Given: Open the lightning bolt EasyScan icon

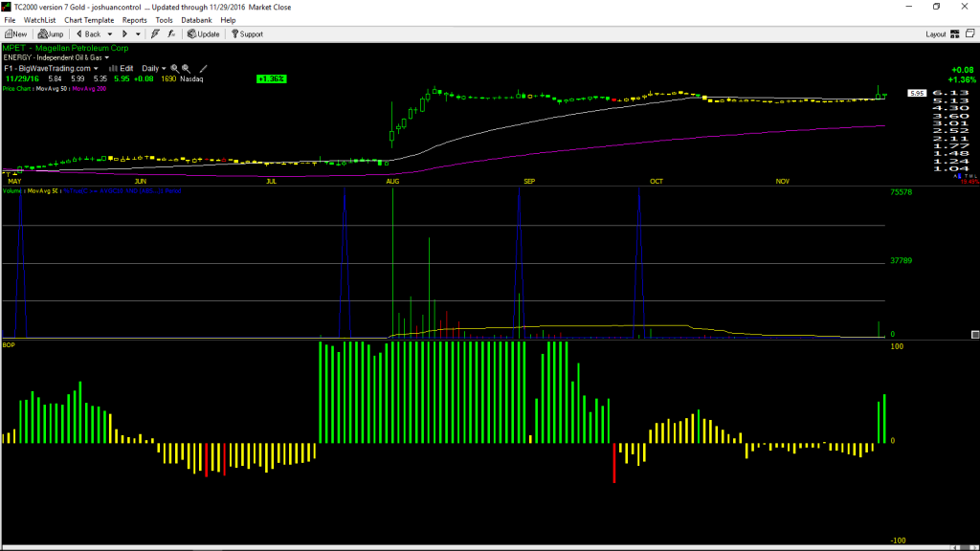Looking at the screenshot, I should 155,34.
